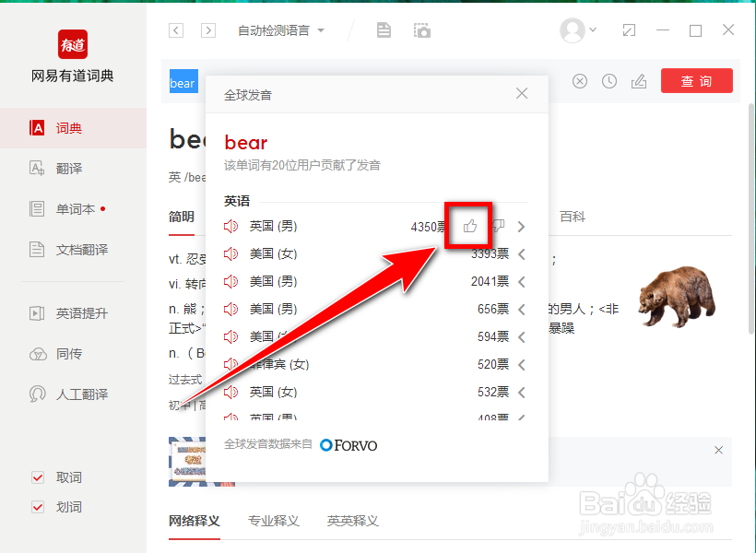Close the ad banner with X

pyautogui.click(x=718, y=450)
